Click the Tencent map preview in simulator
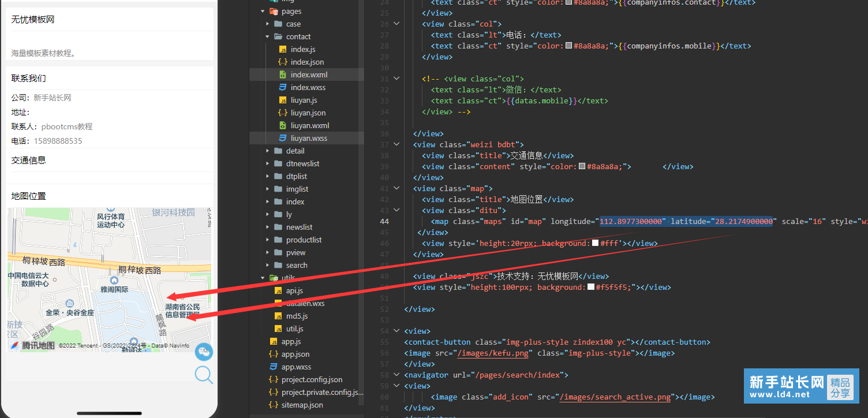Viewport: 868px width, 418px height. [110, 279]
